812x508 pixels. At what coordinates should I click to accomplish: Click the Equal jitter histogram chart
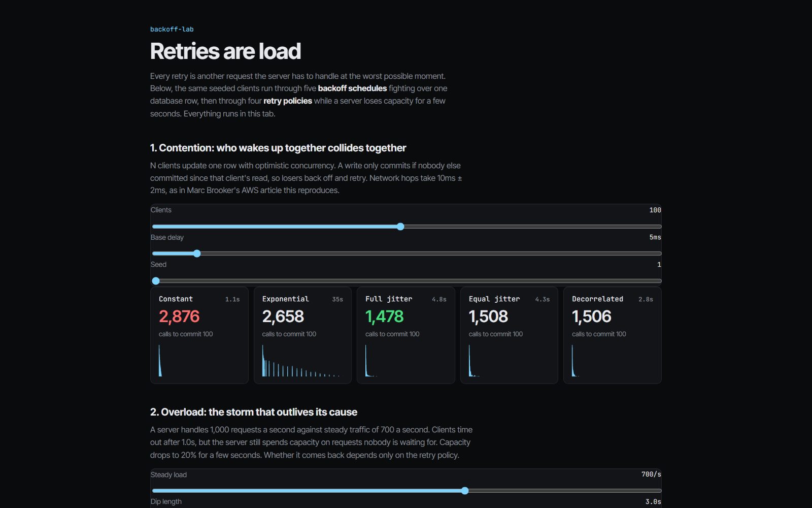coord(509,361)
